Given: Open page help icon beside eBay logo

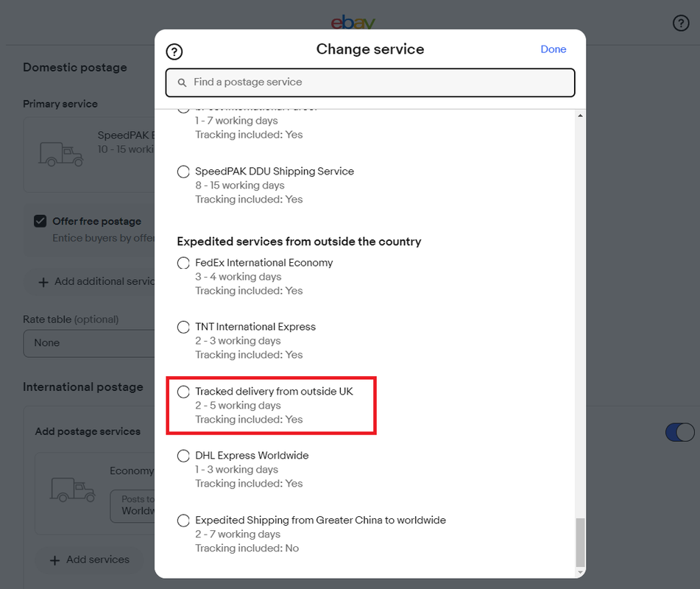Looking at the screenshot, I should pyautogui.click(x=681, y=23).
